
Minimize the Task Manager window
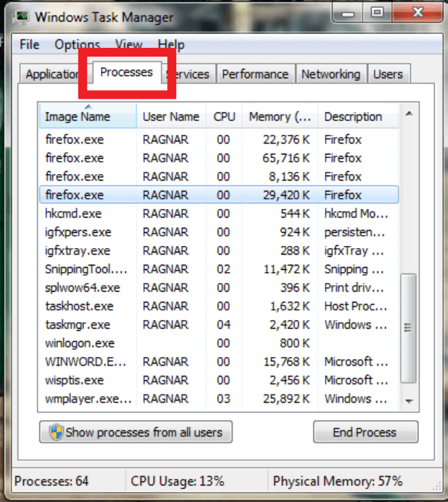click(348, 13)
